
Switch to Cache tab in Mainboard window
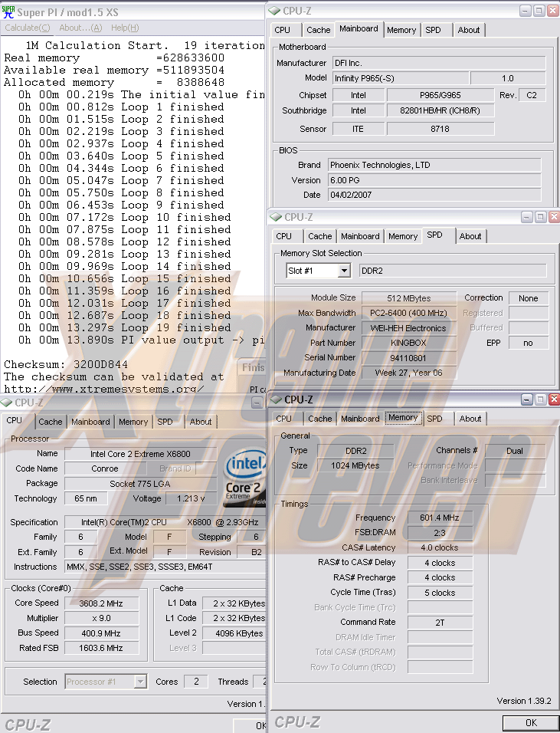coord(319,30)
